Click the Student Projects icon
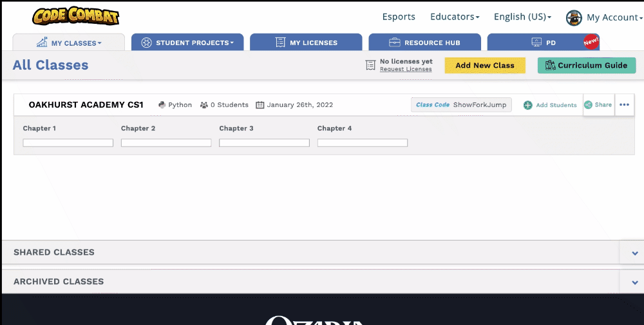The width and height of the screenshot is (644, 325). (146, 43)
